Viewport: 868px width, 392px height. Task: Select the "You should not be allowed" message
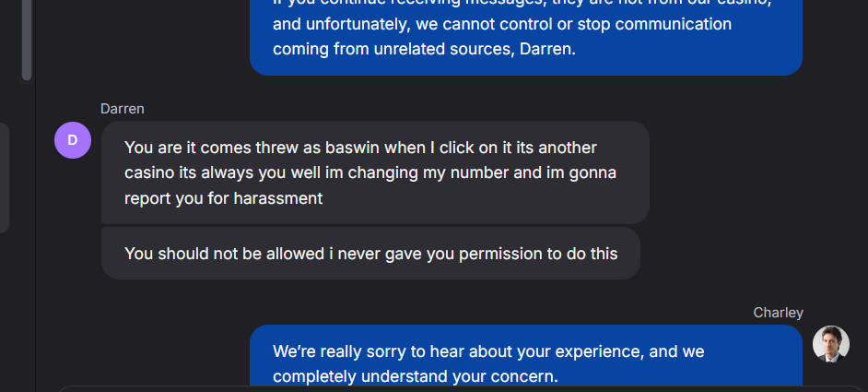370,253
